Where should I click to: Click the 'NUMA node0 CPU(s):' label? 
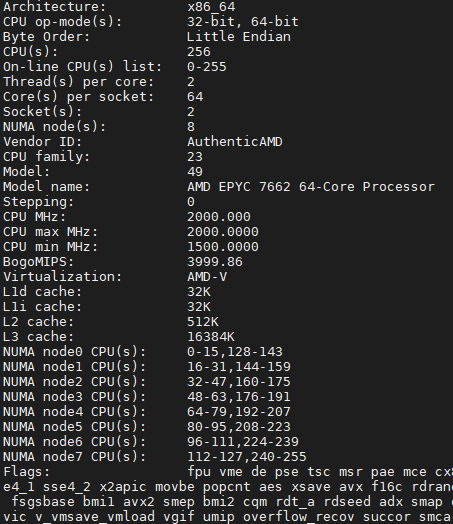[74, 352]
